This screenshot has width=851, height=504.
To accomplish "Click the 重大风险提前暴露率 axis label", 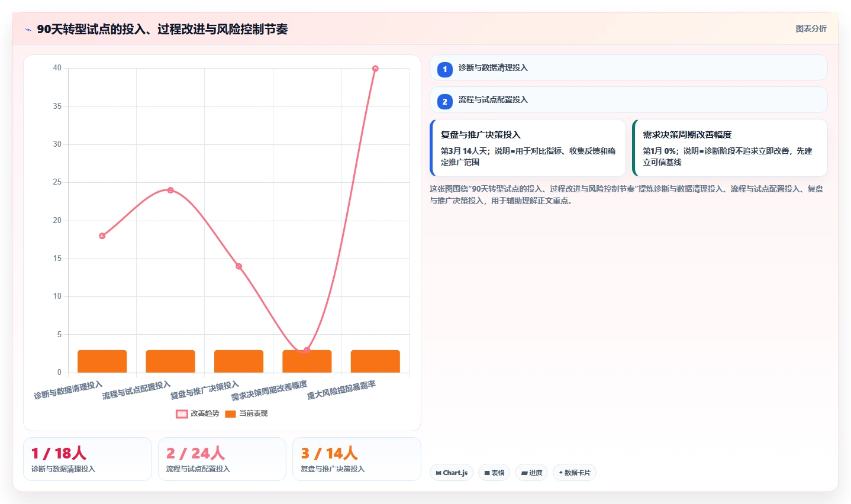I will [341, 390].
